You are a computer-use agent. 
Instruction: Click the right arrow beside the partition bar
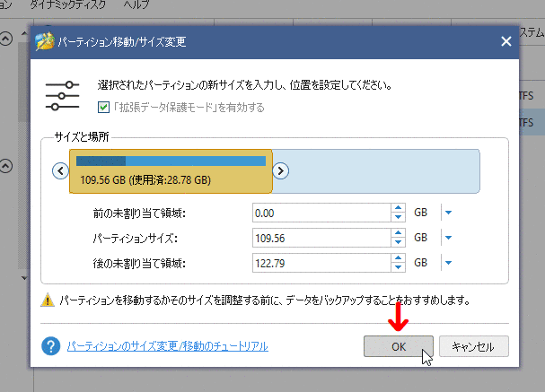tap(280, 171)
